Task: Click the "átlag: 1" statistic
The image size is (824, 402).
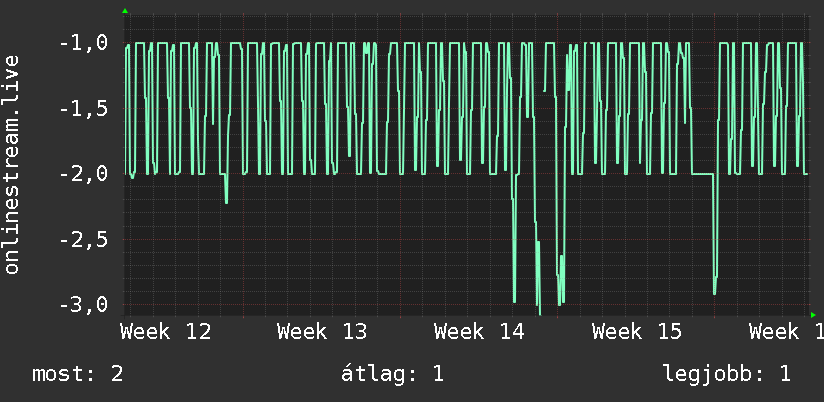Action: [x=392, y=374]
